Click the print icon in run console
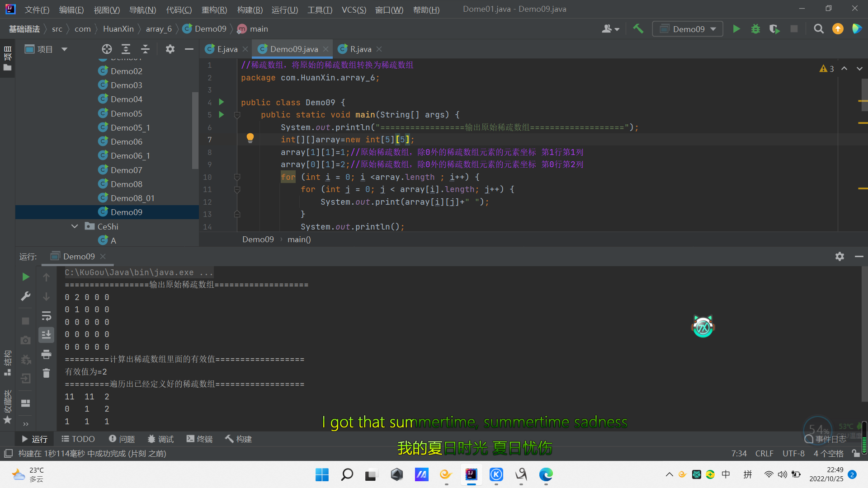868x488 pixels. click(x=46, y=355)
